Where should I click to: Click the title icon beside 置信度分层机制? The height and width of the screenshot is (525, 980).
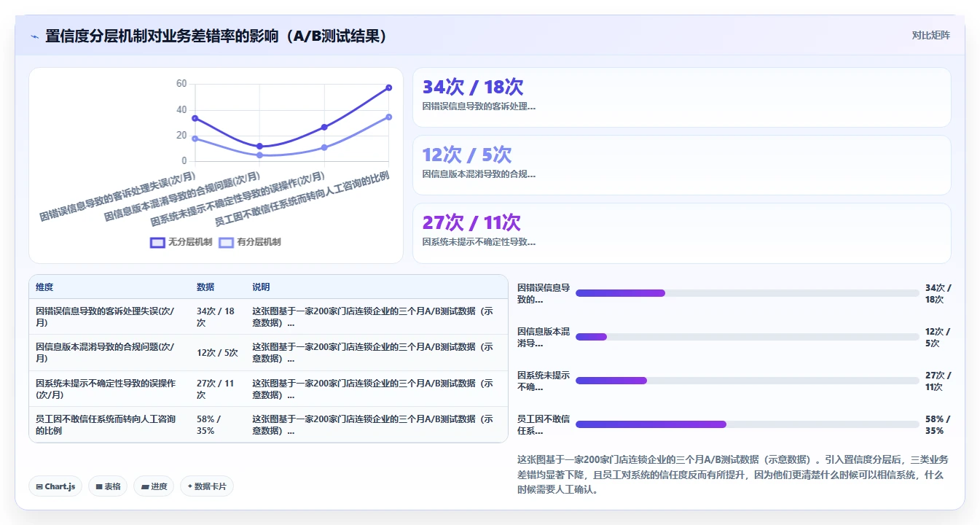[x=34, y=36]
